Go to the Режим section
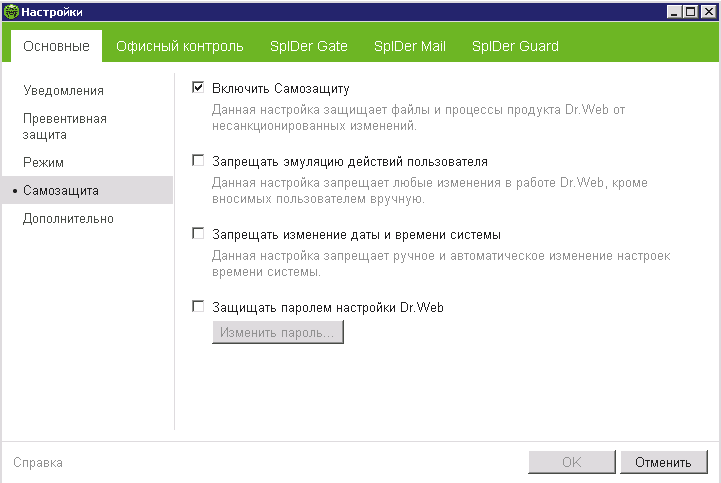 [x=43, y=162]
